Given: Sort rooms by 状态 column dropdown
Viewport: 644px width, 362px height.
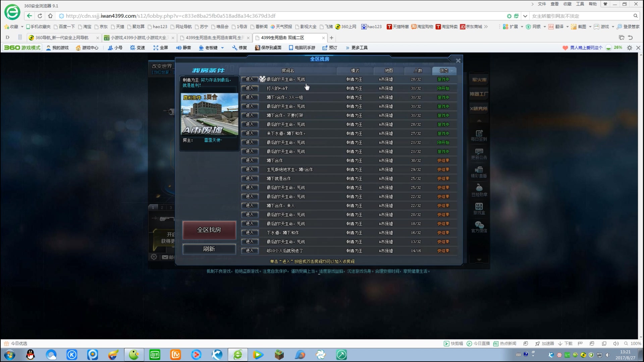Looking at the screenshot, I should pyautogui.click(x=444, y=70).
